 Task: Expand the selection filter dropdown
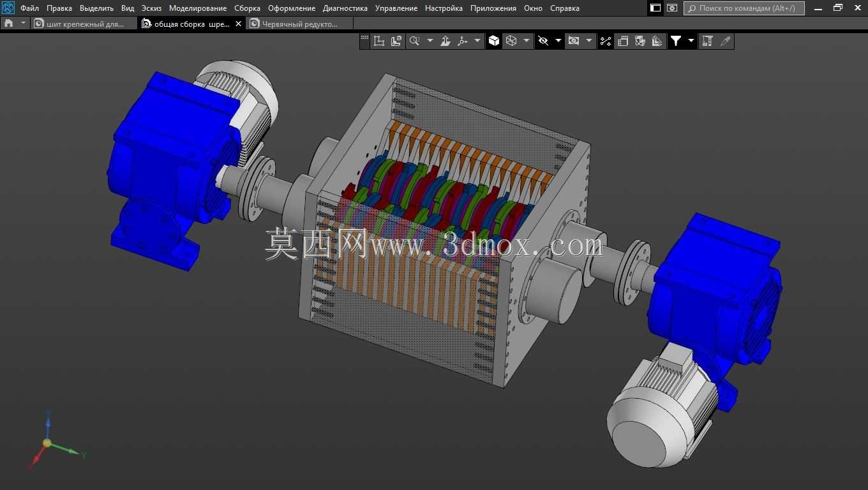coord(691,41)
